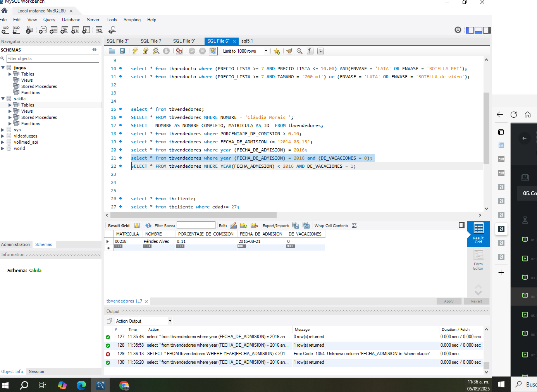537x392 pixels.
Task: Stop the running query
Action: [166, 51]
